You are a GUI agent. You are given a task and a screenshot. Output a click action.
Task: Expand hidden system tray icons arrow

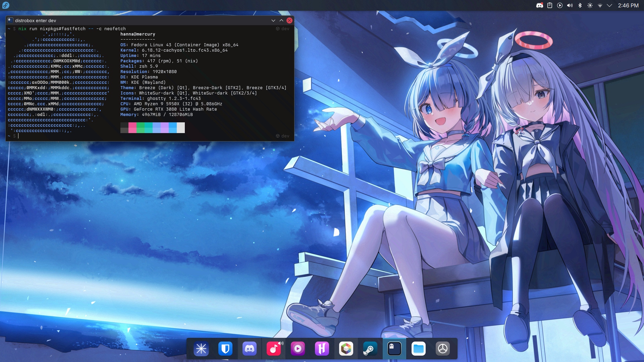(x=610, y=5)
